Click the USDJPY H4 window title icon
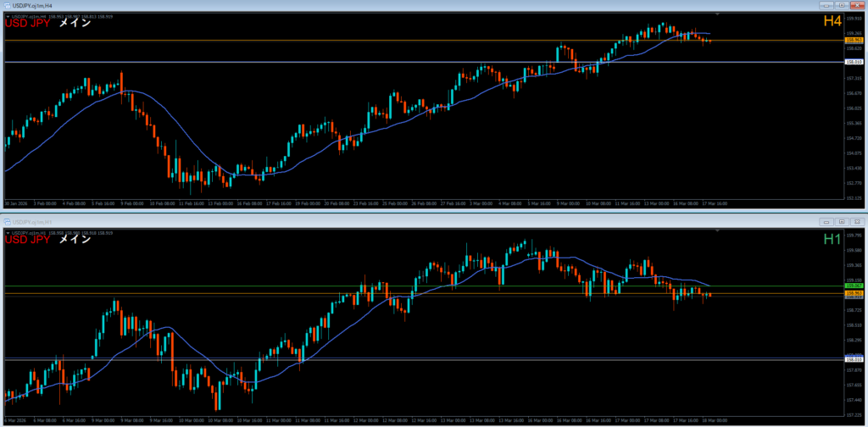The height and width of the screenshot is (427, 868). [x=8, y=5]
